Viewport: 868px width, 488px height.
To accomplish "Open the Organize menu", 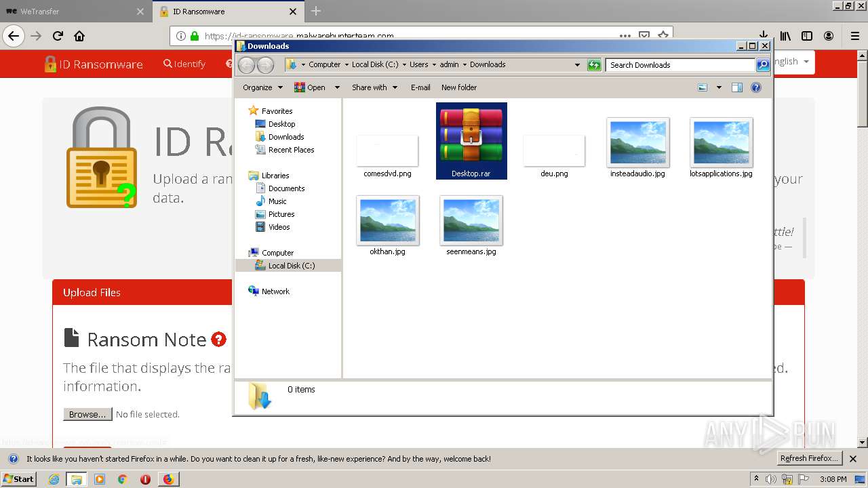I will tap(262, 87).
